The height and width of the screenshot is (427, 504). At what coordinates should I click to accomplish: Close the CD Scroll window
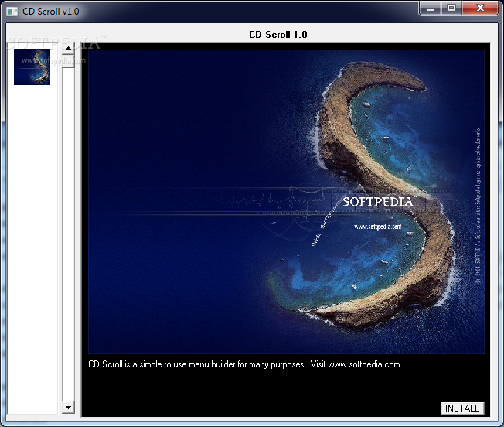point(480,8)
